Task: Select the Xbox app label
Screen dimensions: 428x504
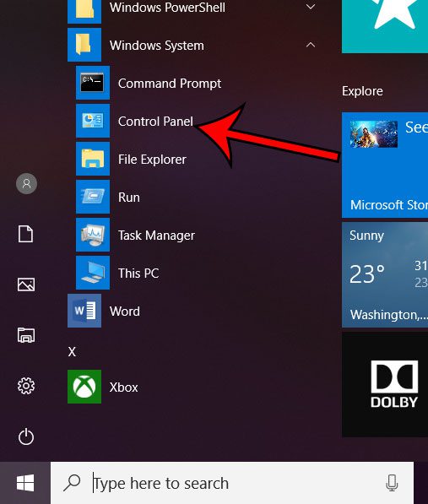Action: 124,387
